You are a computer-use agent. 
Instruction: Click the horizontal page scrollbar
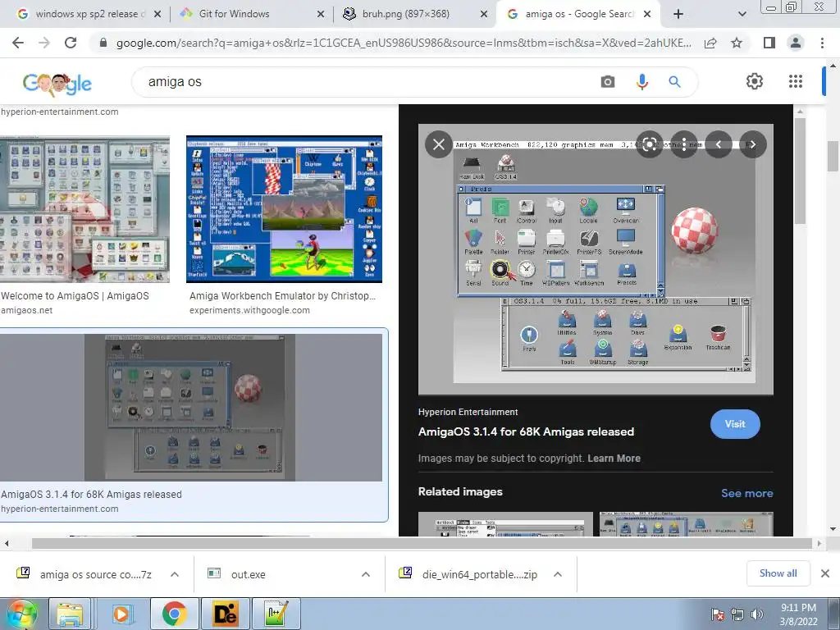point(422,544)
